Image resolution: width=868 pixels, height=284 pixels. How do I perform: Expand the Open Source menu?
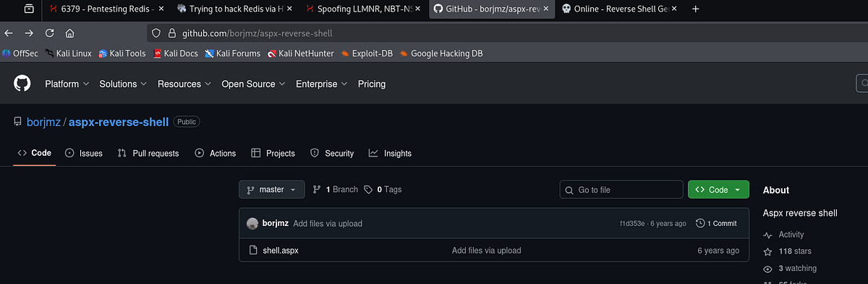(x=253, y=84)
